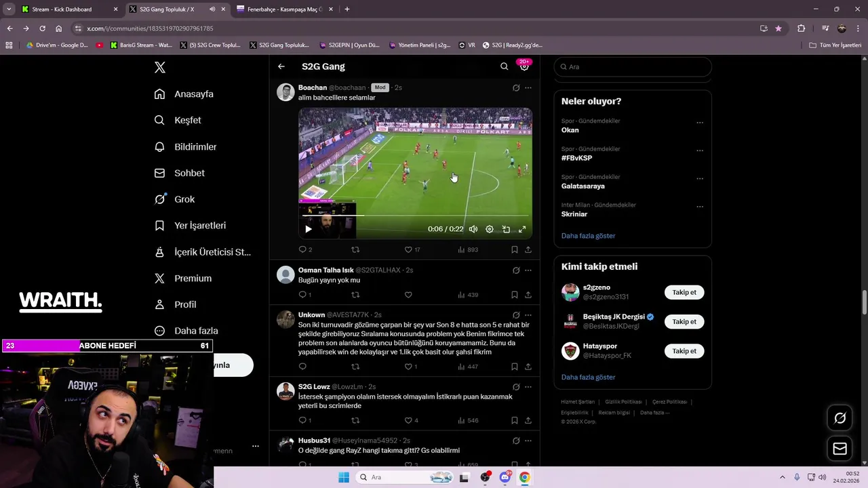This screenshot has height=488, width=868.
Task: Open Bildirimler notifications
Action: click(x=186, y=146)
